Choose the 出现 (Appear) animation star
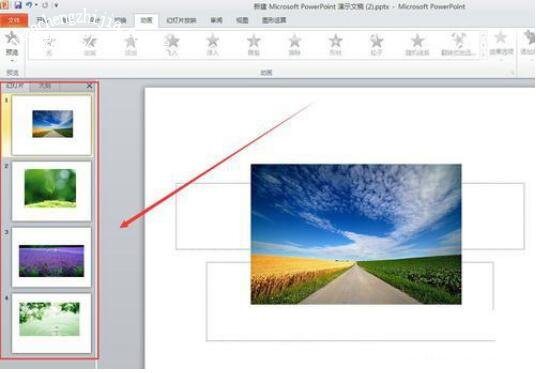This screenshot has width=536, height=373. coord(90,45)
